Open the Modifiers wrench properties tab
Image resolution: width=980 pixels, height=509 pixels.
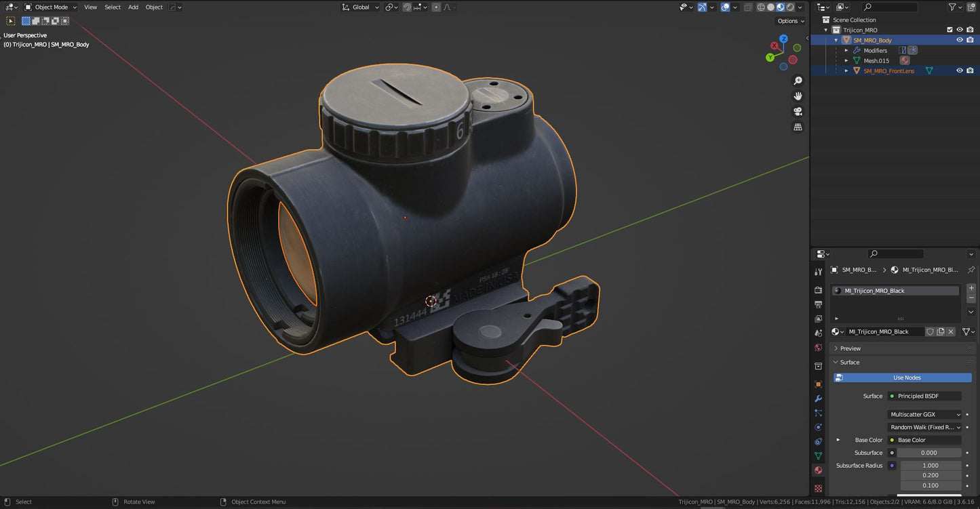point(819,399)
